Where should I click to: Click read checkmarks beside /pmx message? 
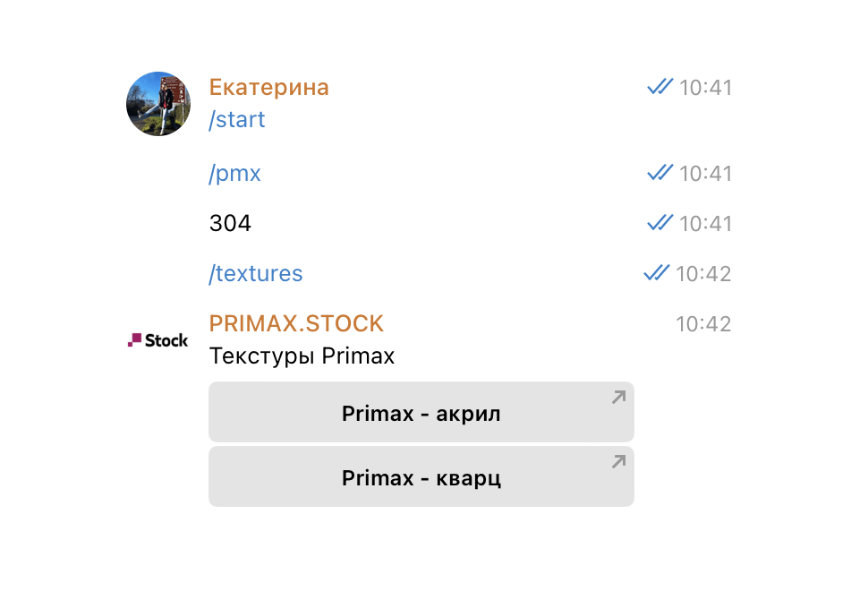660,172
